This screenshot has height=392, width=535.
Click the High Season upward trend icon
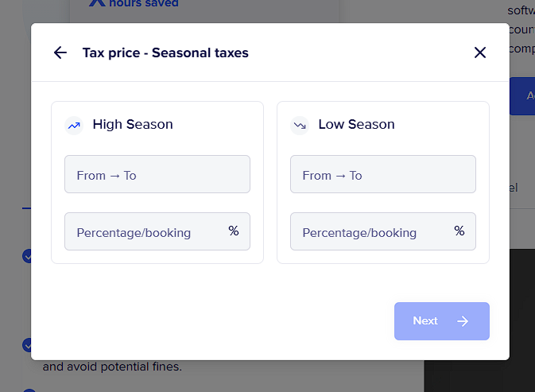(74, 125)
